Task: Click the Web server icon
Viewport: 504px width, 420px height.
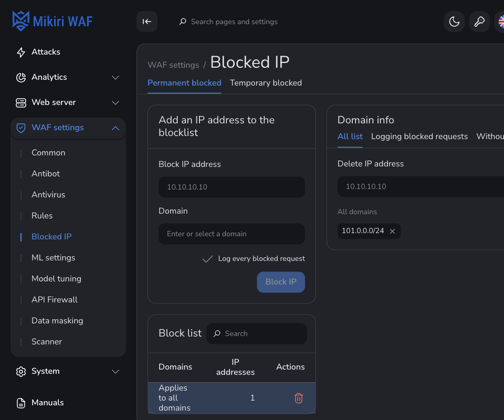Action: (x=21, y=103)
